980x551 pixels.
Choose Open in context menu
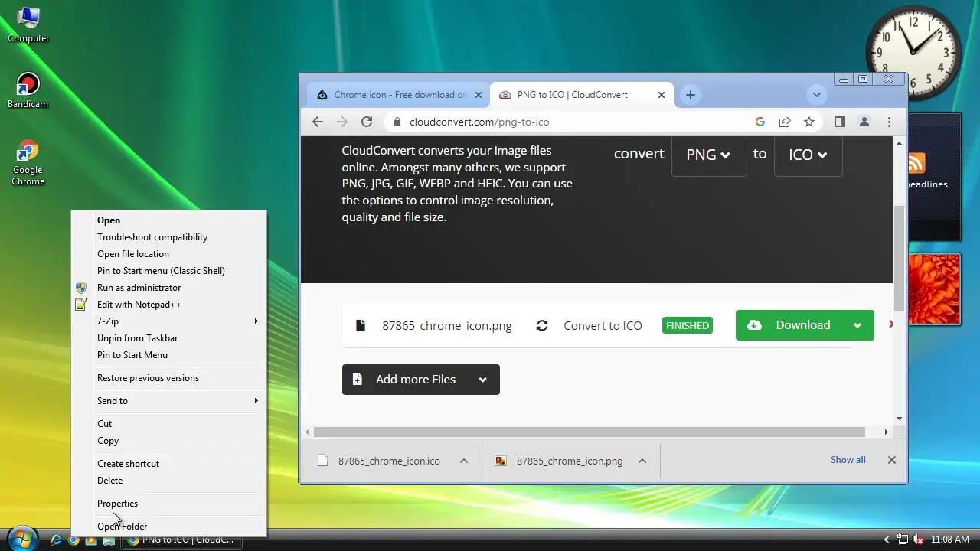(x=168, y=220)
